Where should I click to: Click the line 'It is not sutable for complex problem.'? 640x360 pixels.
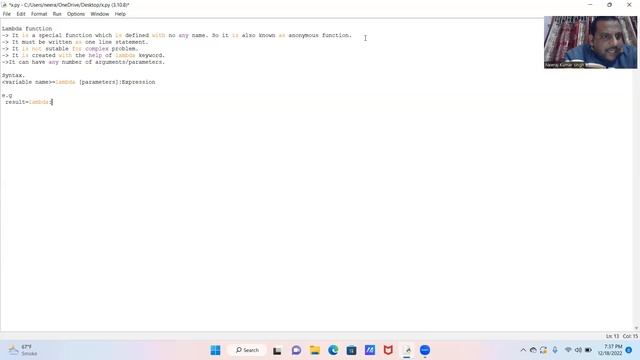click(x=70, y=49)
